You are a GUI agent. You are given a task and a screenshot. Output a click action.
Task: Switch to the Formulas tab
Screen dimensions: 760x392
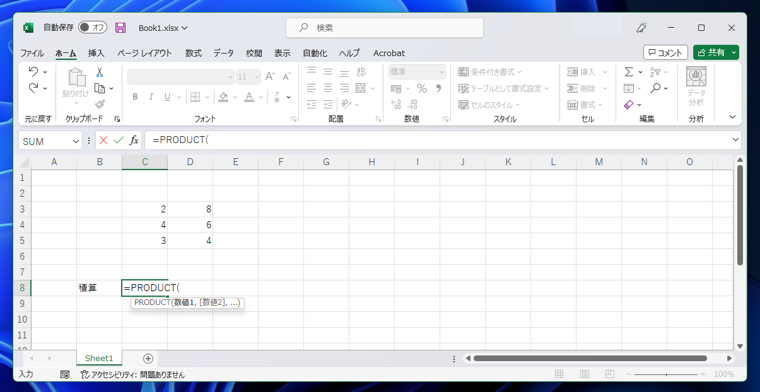193,53
